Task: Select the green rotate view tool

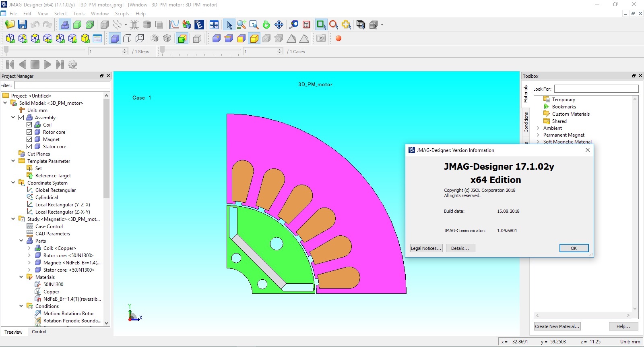Action: pos(266,25)
